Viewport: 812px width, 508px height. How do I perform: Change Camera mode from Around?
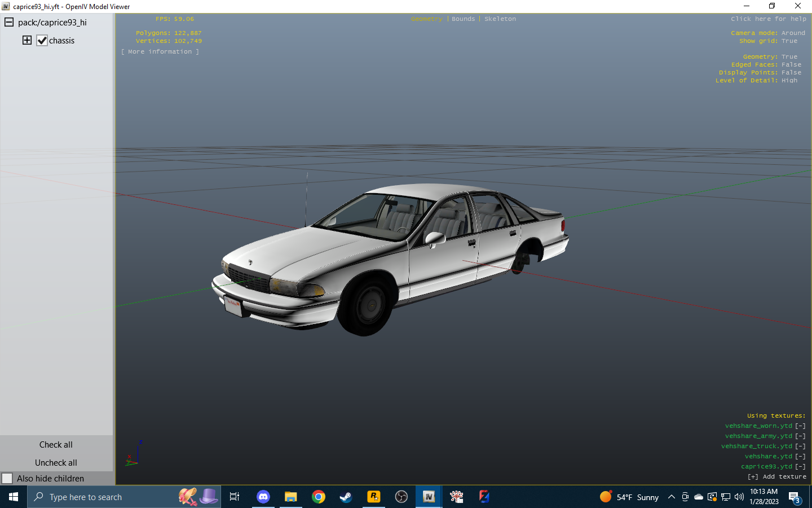[793, 33]
